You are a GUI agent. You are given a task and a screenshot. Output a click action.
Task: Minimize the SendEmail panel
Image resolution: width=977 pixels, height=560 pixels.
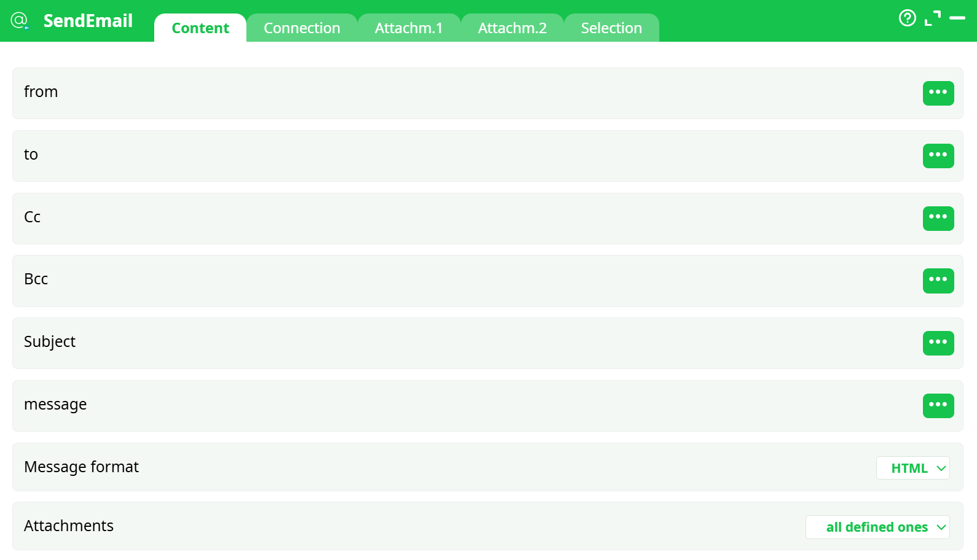click(x=957, y=18)
